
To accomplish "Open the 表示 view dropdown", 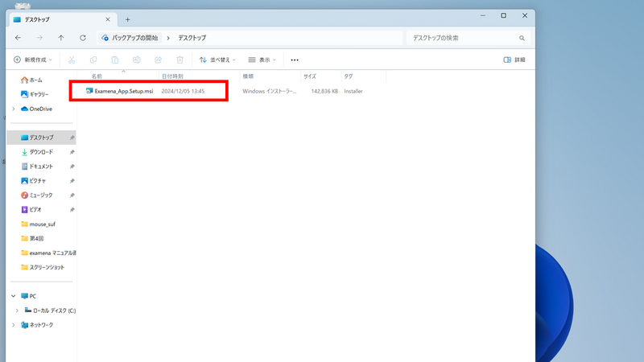I will (262, 60).
